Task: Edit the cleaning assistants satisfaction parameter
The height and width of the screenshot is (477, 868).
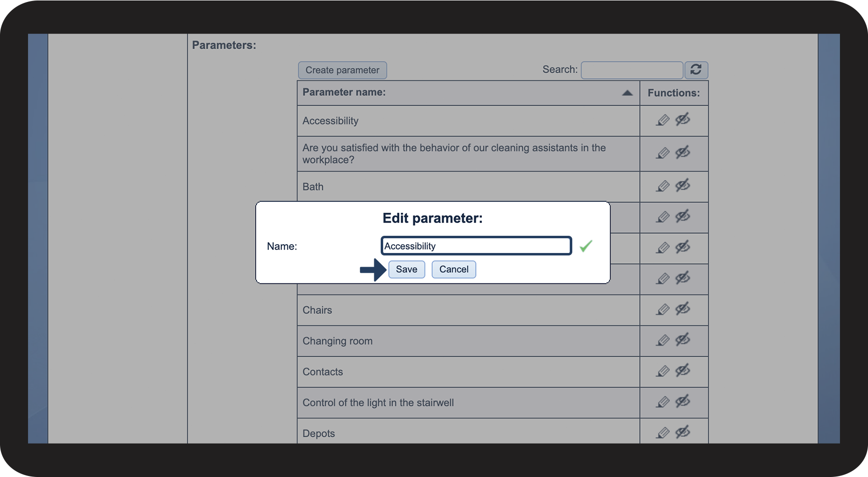Action: click(663, 154)
